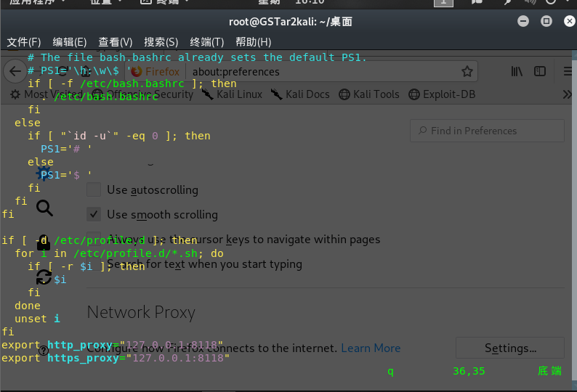Image resolution: width=577 pixels, height=392 pixels.
Task: Open the 文件(F) terminal menu
Action: click(x=24, y=42)
